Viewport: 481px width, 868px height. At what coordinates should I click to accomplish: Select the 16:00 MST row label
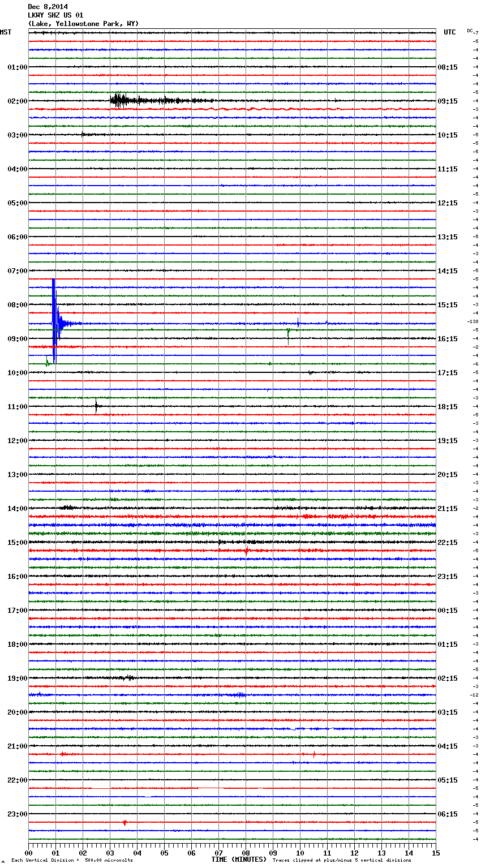[x=18, y=577]
